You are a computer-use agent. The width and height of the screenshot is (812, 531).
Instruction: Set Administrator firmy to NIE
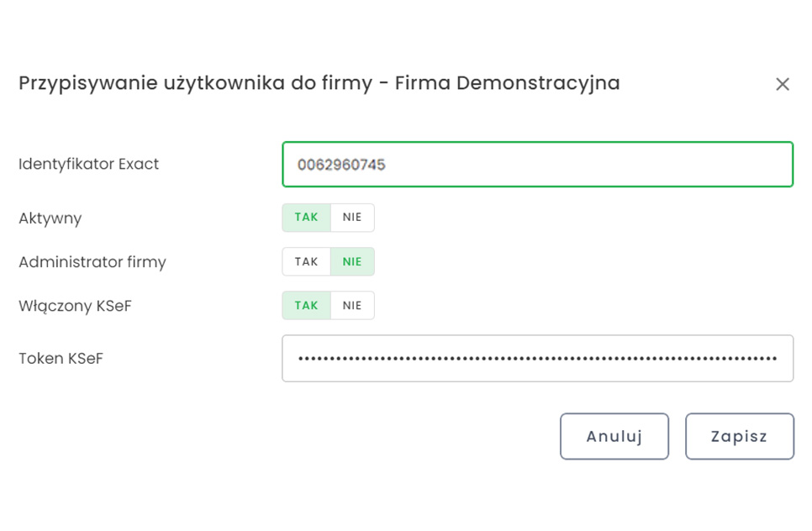click(x=351, y=261)
